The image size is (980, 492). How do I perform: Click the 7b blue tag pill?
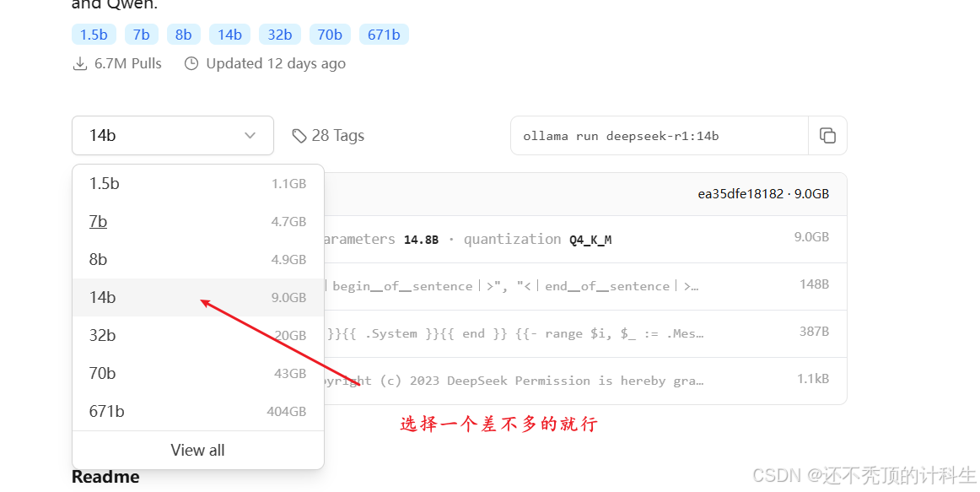click(141, 35)
